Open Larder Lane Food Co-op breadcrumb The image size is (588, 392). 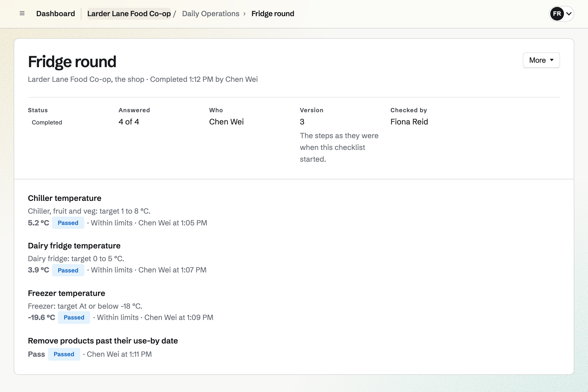[129, 13]
